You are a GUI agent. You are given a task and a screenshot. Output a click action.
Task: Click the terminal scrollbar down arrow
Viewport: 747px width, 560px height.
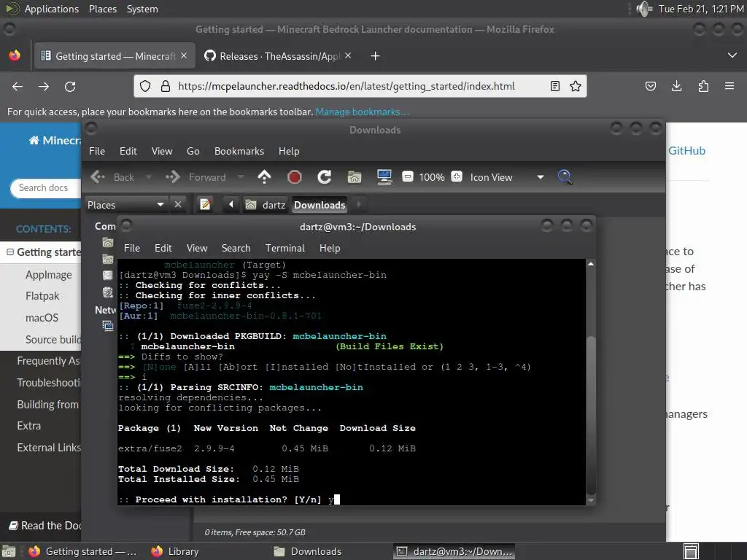[x=591, y=500]
